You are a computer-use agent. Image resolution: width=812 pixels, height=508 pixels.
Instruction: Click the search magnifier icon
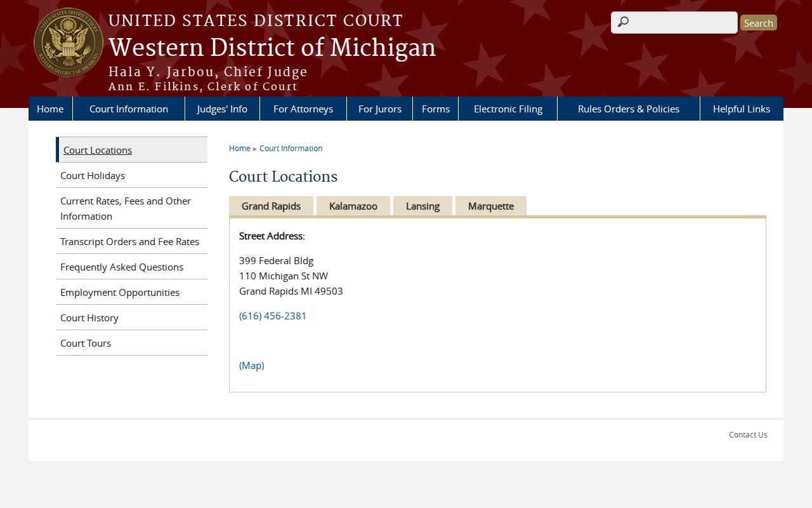pos(623,22)
